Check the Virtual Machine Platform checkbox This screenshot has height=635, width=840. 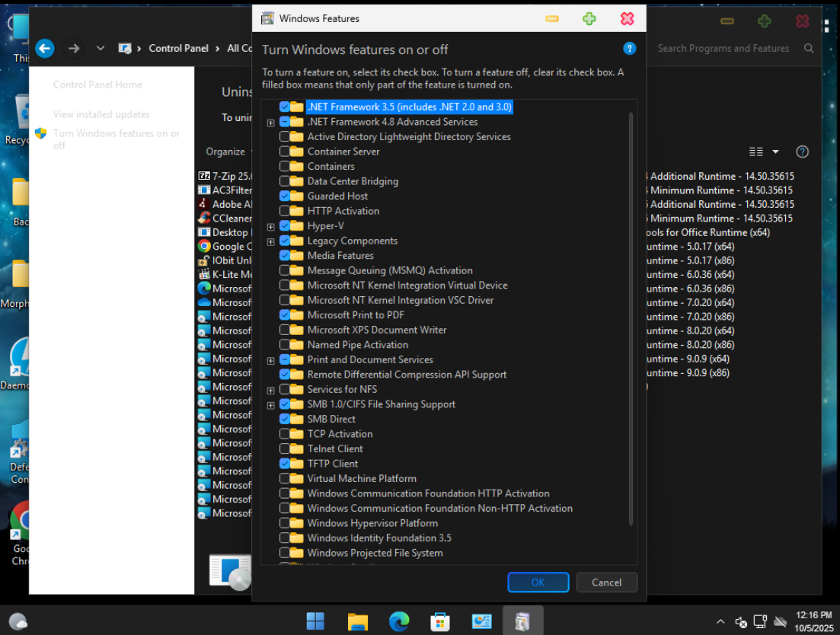click(x=285, y=479)
